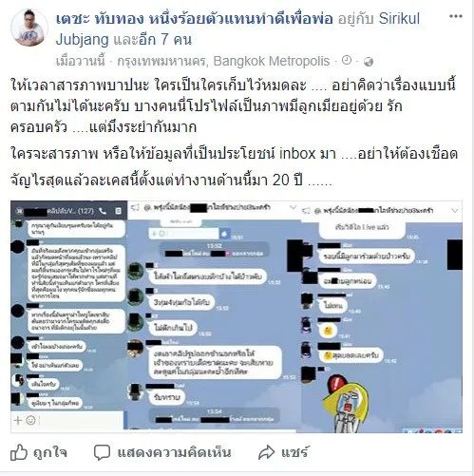Open the post options three-dot menu
The height and width of the screenshot is (476, 474).
[456, 16]
